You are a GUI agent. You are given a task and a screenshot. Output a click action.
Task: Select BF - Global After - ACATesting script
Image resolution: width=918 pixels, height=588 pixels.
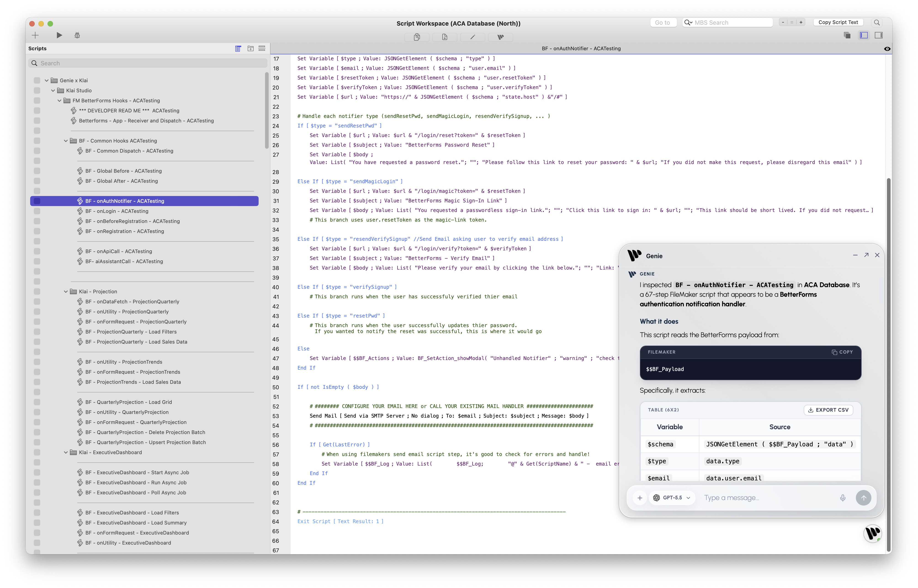pyautogui.click(x=121, y=181)
